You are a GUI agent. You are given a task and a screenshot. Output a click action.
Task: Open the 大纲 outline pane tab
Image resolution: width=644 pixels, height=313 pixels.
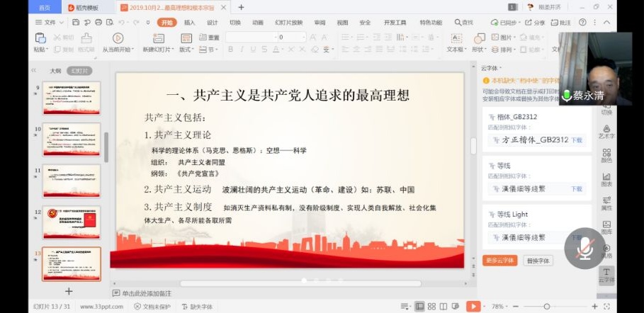55,71
